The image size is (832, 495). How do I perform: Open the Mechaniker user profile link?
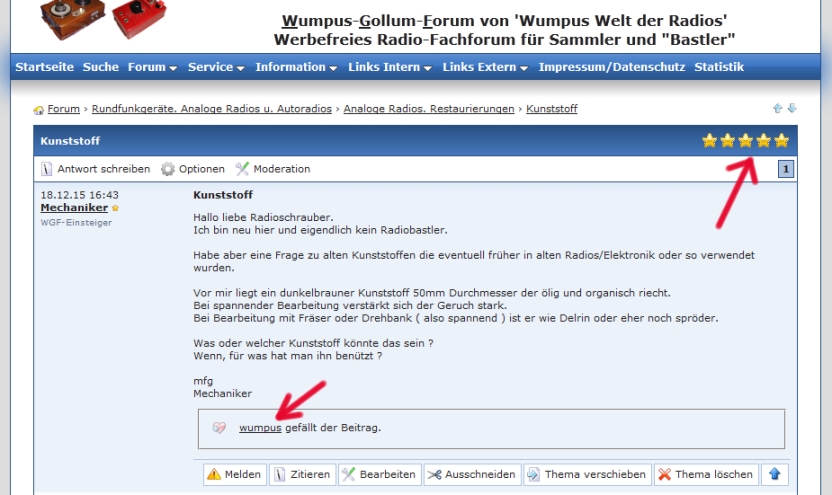pyautogui.click(x=74, y=207)
